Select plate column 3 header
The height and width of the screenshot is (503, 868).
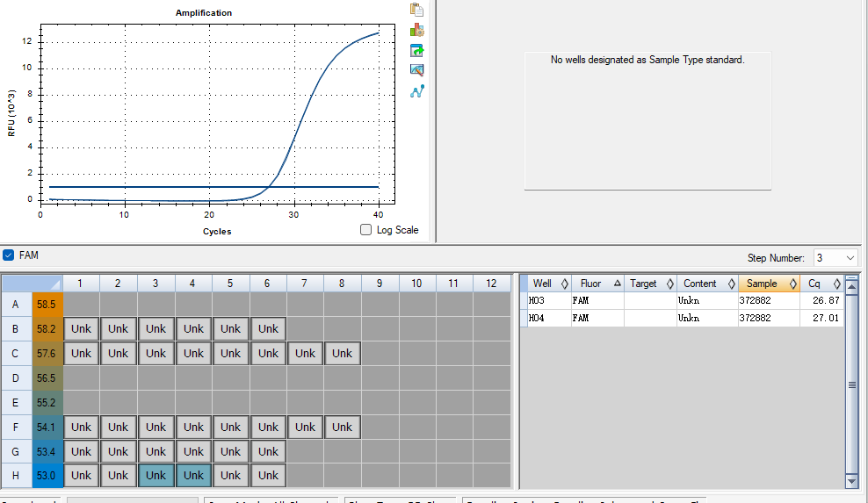156,284
